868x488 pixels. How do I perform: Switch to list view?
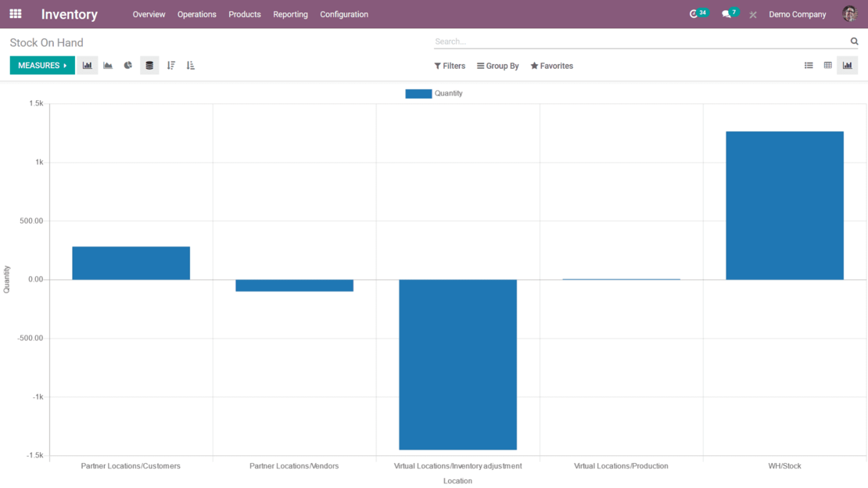coord(809,65)
